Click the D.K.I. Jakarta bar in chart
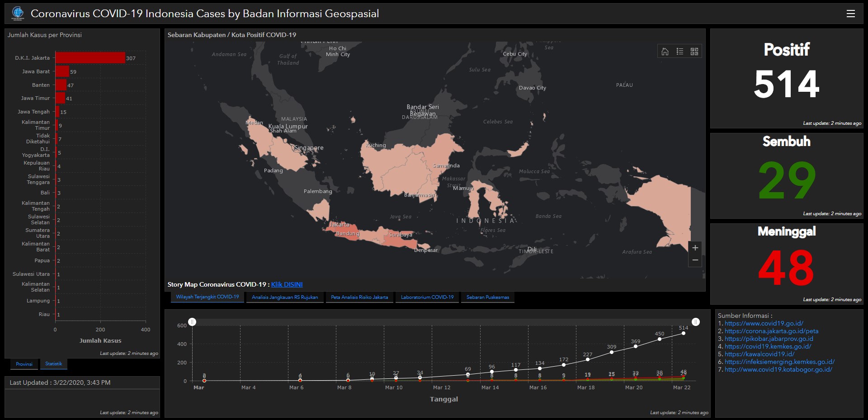The height and width of the screenshot is (420, 868). click(90, 58)
